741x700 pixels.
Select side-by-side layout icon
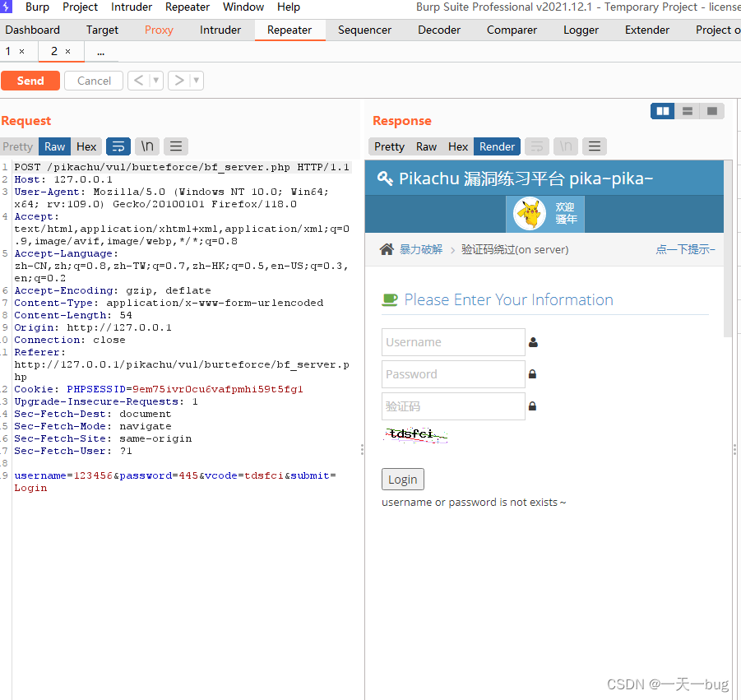coord(663,111)
